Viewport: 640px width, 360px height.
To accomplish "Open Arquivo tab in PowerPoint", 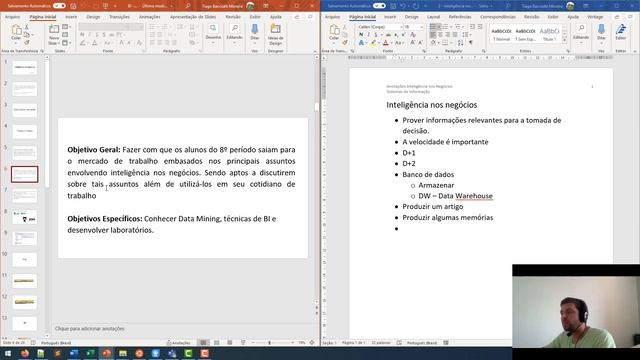I will coord(12,17).
